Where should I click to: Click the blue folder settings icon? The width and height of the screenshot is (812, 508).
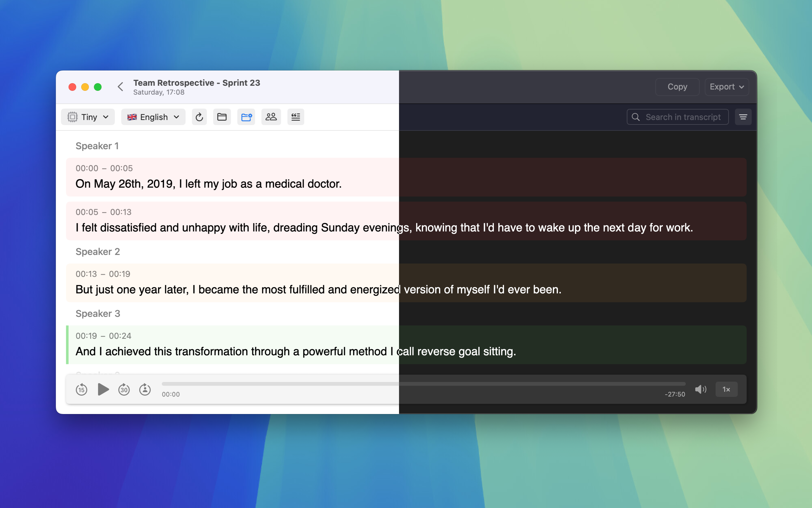pyautogui.click(x=246, y=117)
